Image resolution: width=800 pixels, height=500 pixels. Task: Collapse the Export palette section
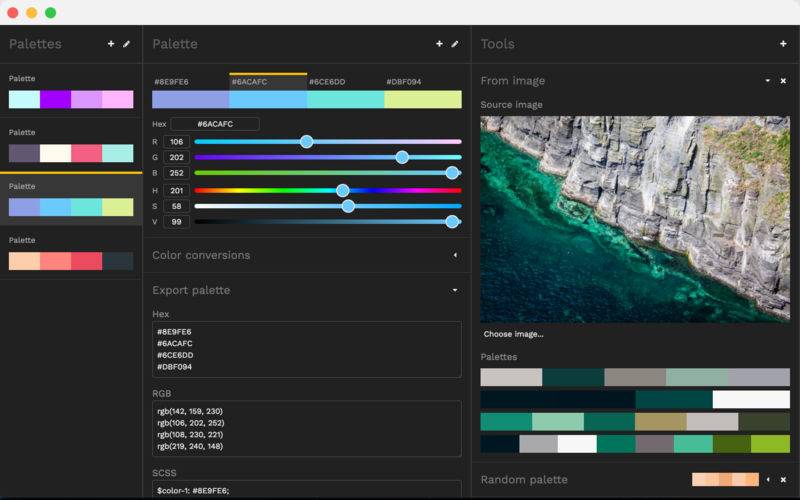(x=455, y=290)
